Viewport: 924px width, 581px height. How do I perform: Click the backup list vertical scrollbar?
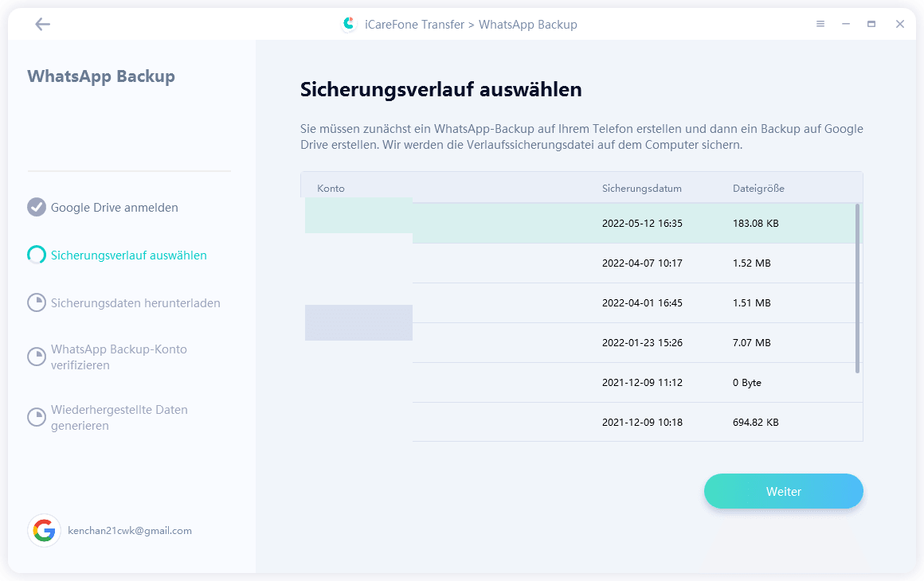(x=857, y=288)
